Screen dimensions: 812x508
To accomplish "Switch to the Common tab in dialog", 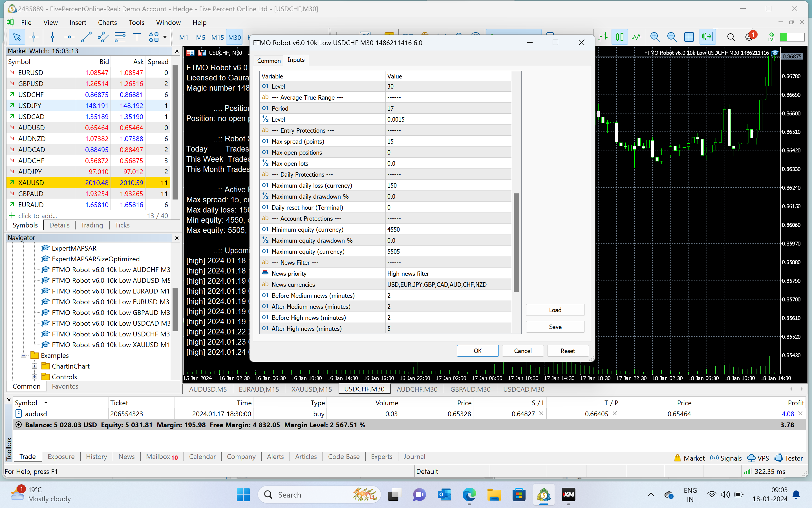I will click(x=269, y=60).
